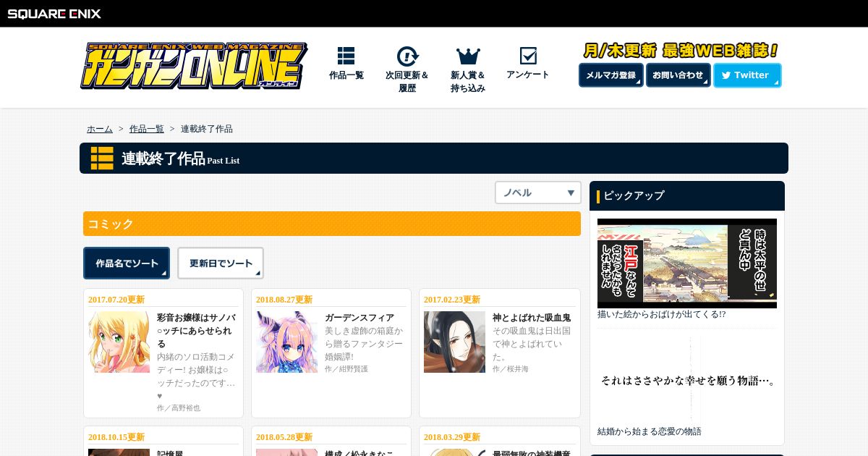The image size is (868, 456).
Task: Click author text 作／桜井海
Action: (511, 369)
